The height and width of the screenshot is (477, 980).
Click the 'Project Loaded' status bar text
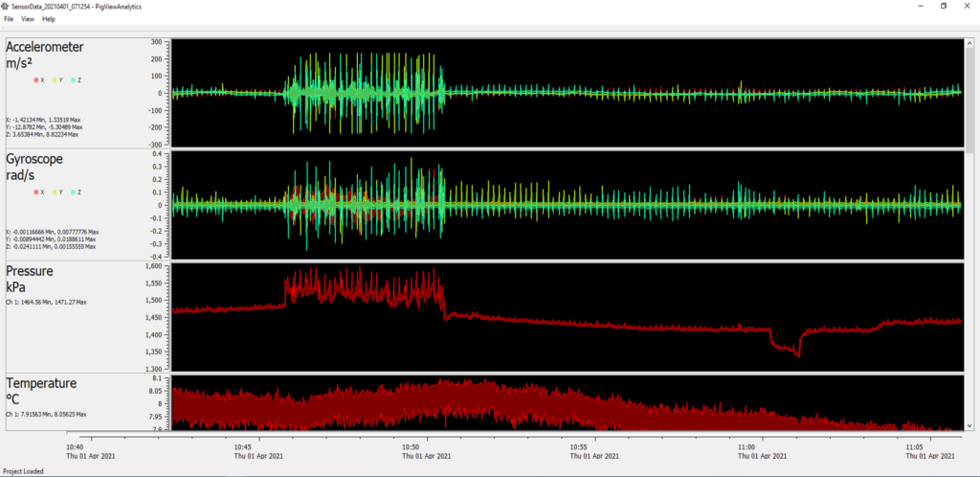pyautogui.click(x=23, y=470)
